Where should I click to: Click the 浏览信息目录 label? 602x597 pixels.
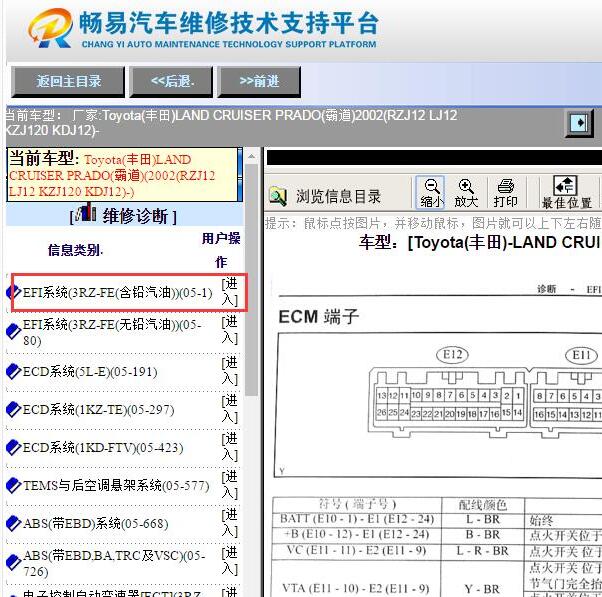coord(338,197)
